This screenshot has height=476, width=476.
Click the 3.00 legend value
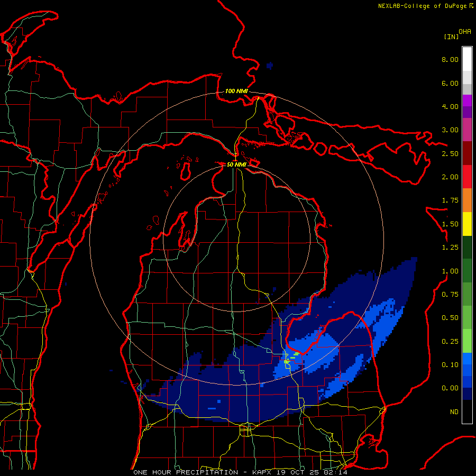(x=450, y=130)
